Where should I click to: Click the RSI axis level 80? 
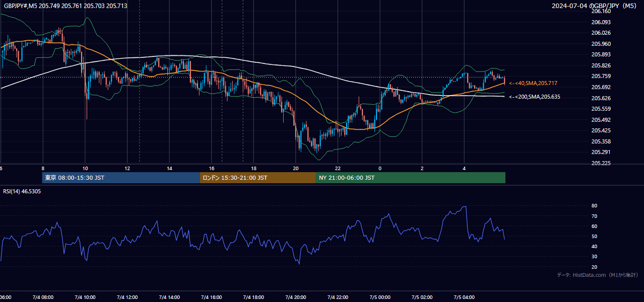pos(595,206)
